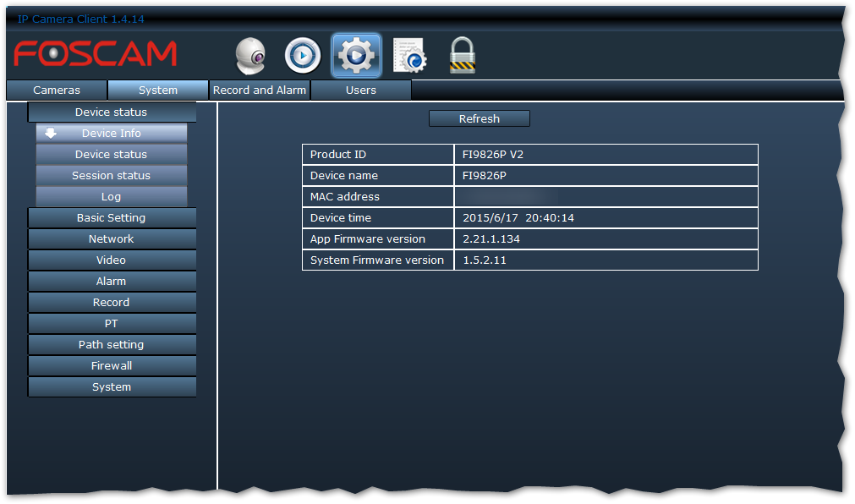Open the log document icon
Image resolution: width=855 pixels, height=504 pixels.
[x=409, y=56]
